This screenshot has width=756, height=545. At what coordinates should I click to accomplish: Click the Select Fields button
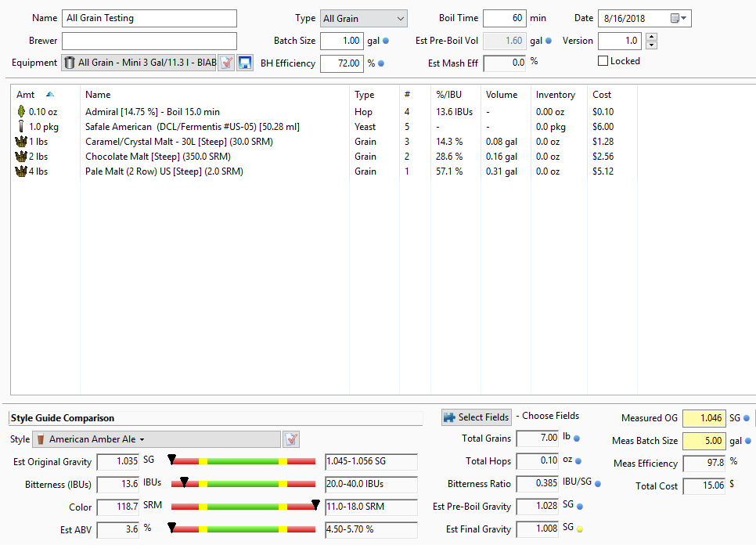pos(476,417)
